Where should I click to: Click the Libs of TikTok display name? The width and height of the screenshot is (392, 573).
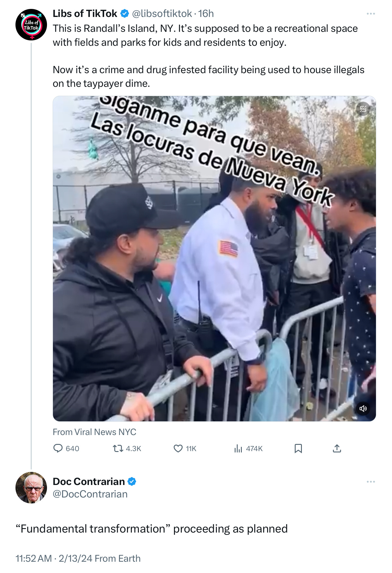point(85,14)
